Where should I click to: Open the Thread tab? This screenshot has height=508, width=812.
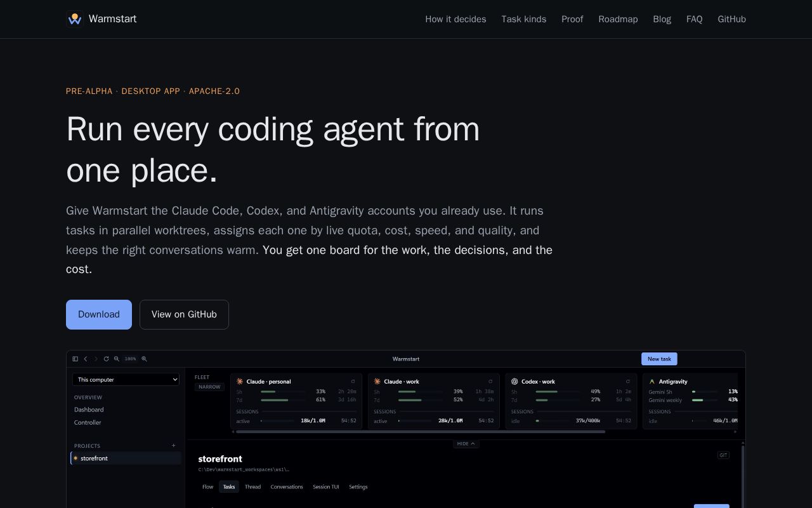[x=252, y=487]
